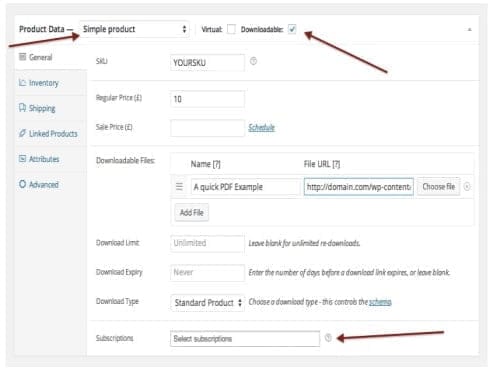Image resolution: width=500 pixels, height=375 pixels.
Task: Click the Choose file button
Action: click(439, 187)
